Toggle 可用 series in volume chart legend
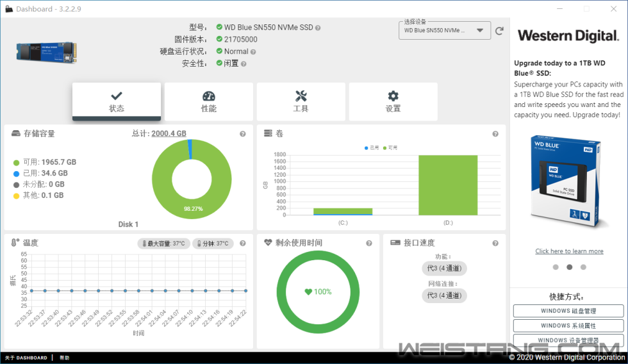 click(390, 148)
